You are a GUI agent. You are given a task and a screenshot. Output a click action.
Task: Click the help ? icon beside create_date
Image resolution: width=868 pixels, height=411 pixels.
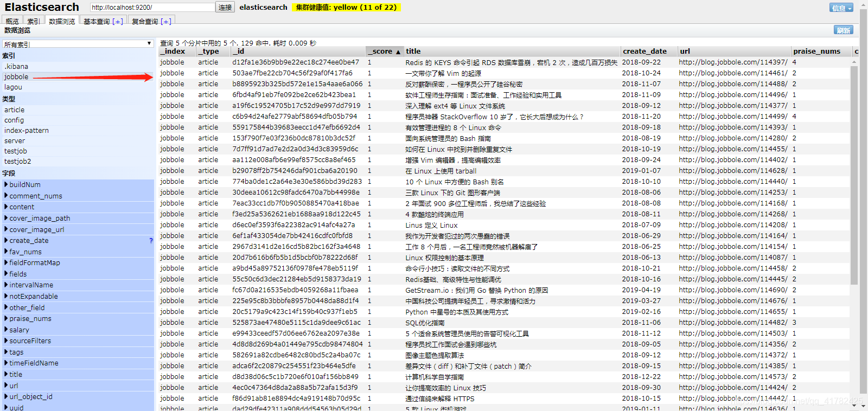click(151, 240)
